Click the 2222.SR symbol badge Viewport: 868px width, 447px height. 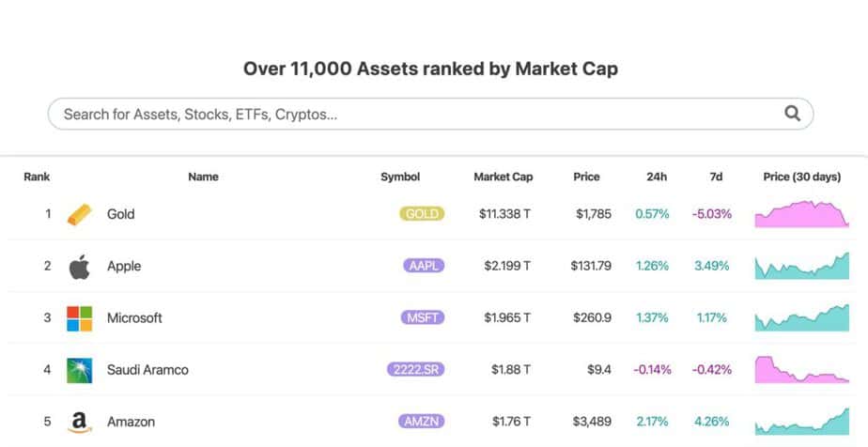click(416, 370)
